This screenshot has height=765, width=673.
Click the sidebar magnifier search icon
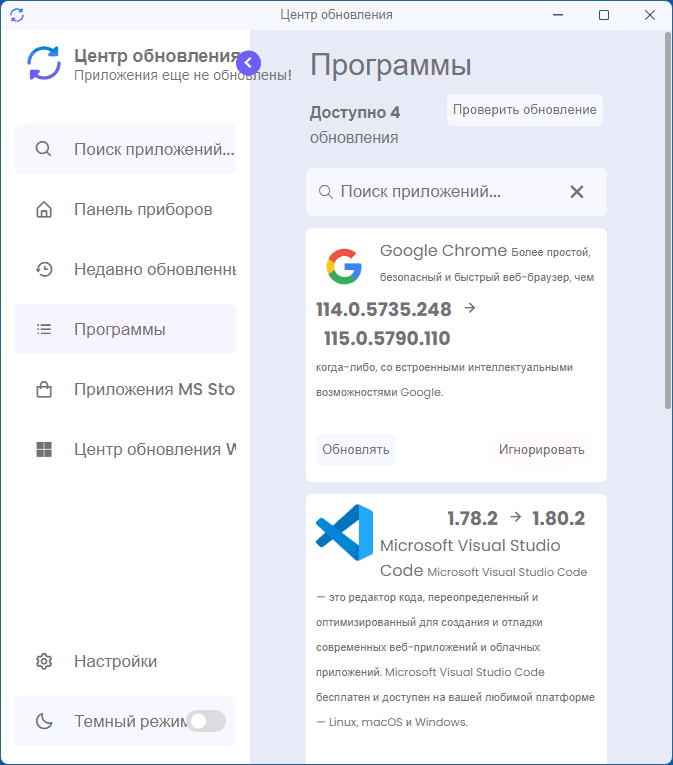(x=43, y=149)
